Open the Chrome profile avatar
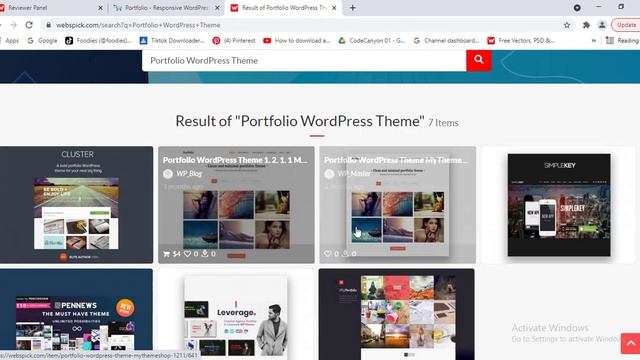This screenshot has height=360, width=640. point(602,25)
